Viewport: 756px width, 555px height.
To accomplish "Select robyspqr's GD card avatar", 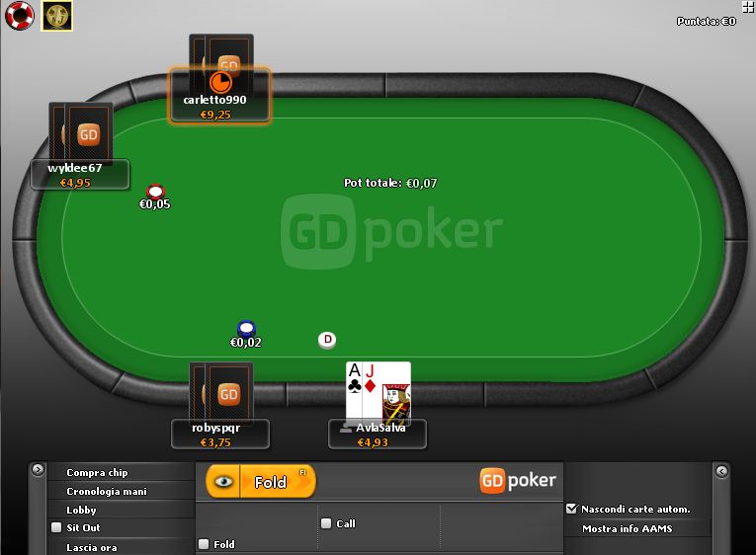I will (x=221, y=393).
